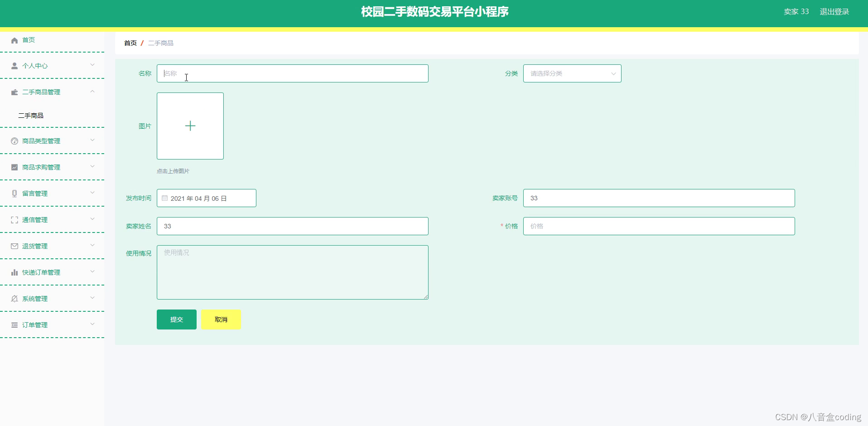Screen dimensions: 868x426
Task: Expand the 快递订单管理 chevron
Action: click(x=92, y=272)
